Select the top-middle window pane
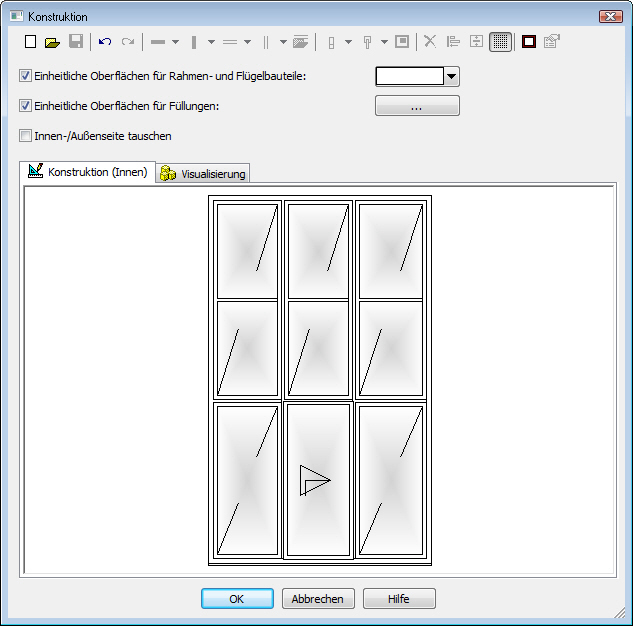Image resolution: width=633 pixels, height=626 pixels. pyautogui.click(x=318, y=251)
